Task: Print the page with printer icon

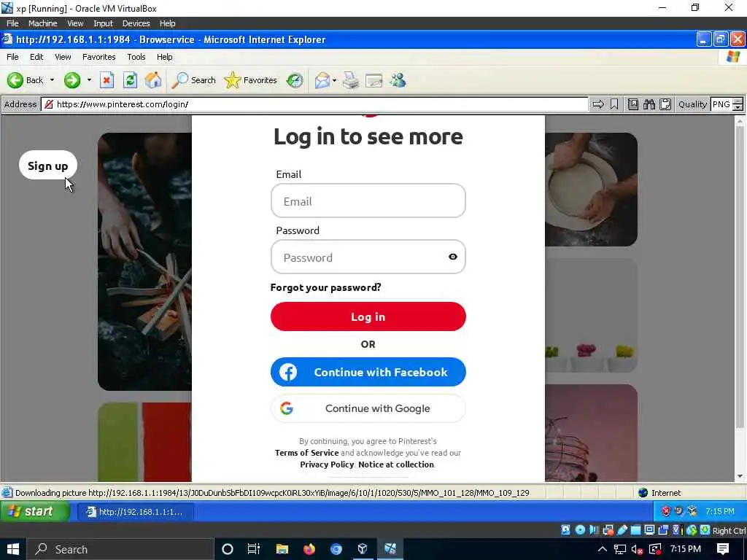Action: tap(351, 80)
